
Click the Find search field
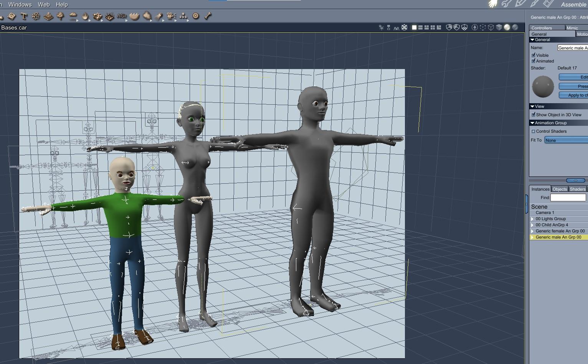point(568,198)
